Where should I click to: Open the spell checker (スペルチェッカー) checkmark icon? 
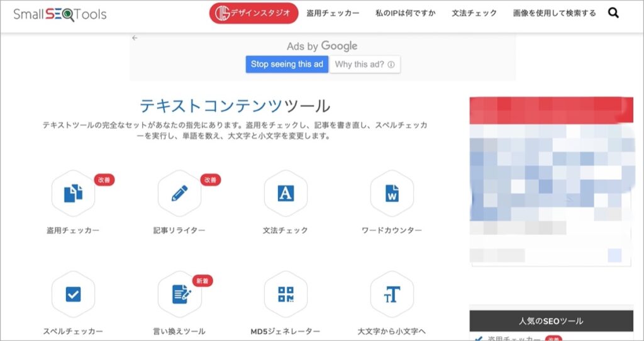pyautogui.click(x=73, y=294)
